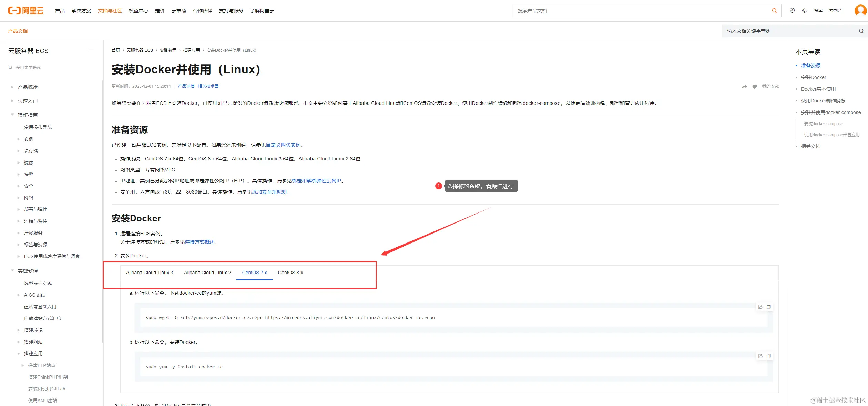Viewport: 868px width, 406px height.
Task: Click 云服务器 ECS breadcrumb
Action: click(x=140, y=50)
